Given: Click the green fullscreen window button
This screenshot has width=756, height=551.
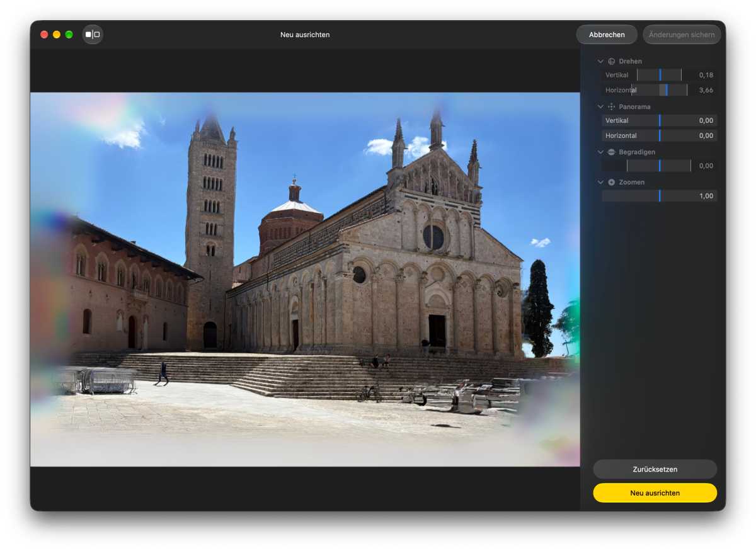Looking at the screenshot, I should 69,35.
